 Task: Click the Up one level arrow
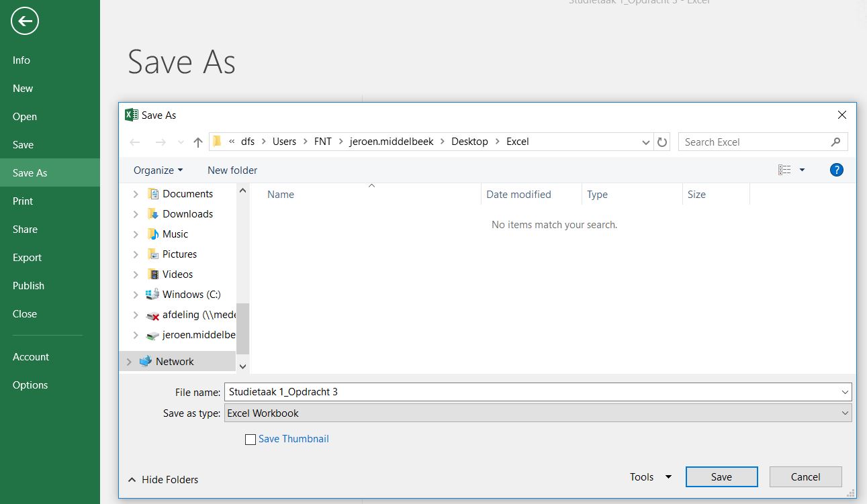(x=197, y=142)
